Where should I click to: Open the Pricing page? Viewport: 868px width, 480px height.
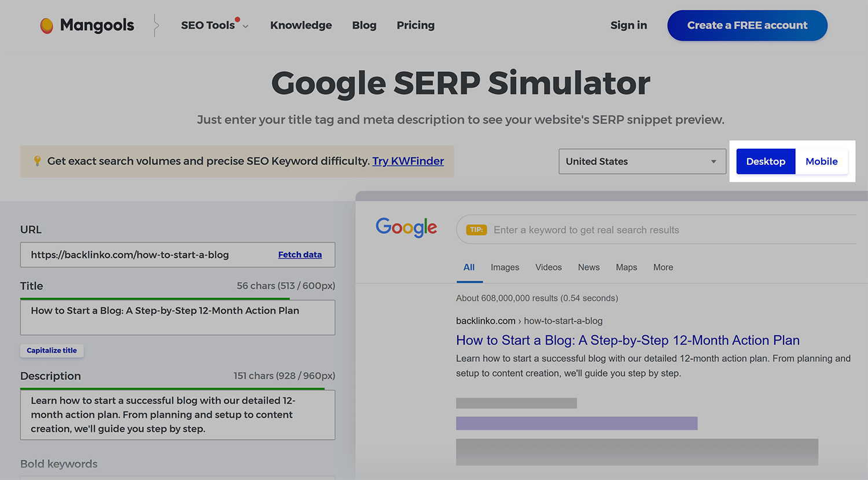pyautogui.click(x=415, y=25)
